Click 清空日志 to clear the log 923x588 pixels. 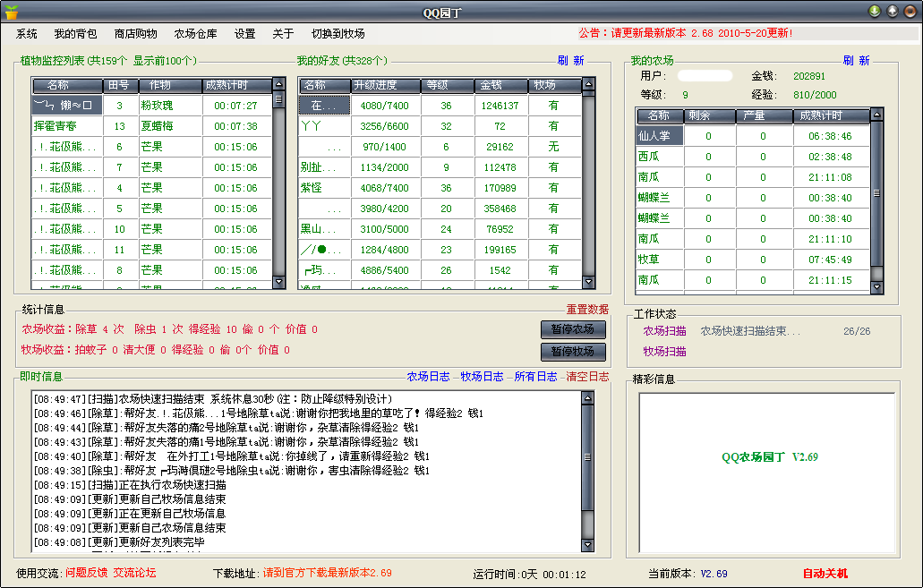pyautogui.click(x=586, y=377)
